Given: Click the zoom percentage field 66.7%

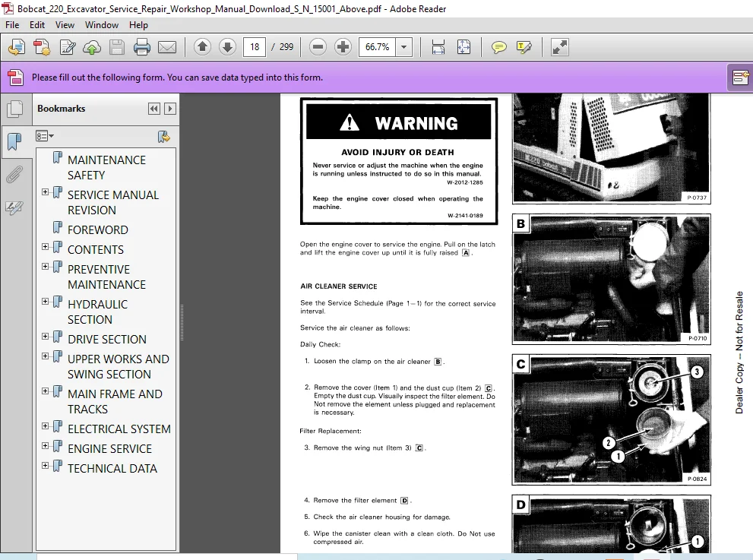Looking at the screenshot, I should (x=378, y=46).
